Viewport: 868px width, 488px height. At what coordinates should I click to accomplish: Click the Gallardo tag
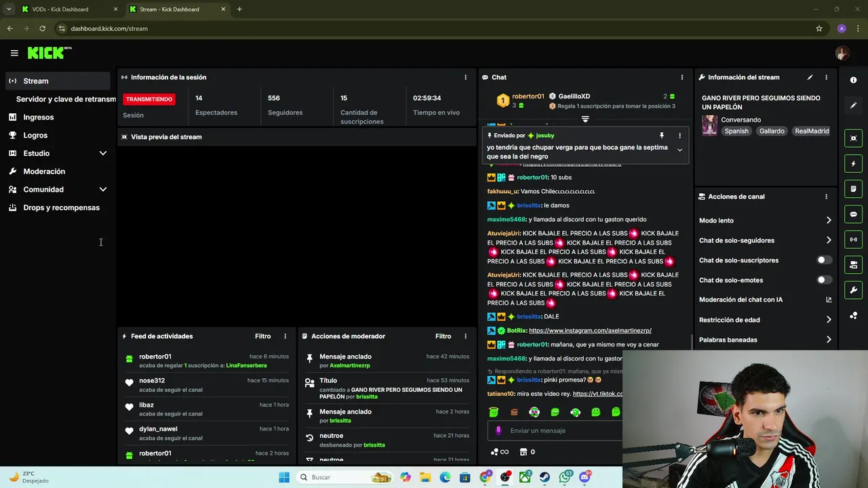click(x=772, y=131)
